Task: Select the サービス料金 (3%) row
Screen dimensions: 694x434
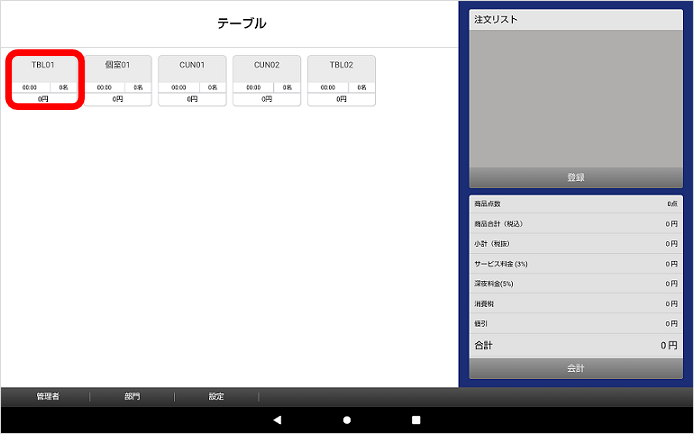Action: click(575, 264)
